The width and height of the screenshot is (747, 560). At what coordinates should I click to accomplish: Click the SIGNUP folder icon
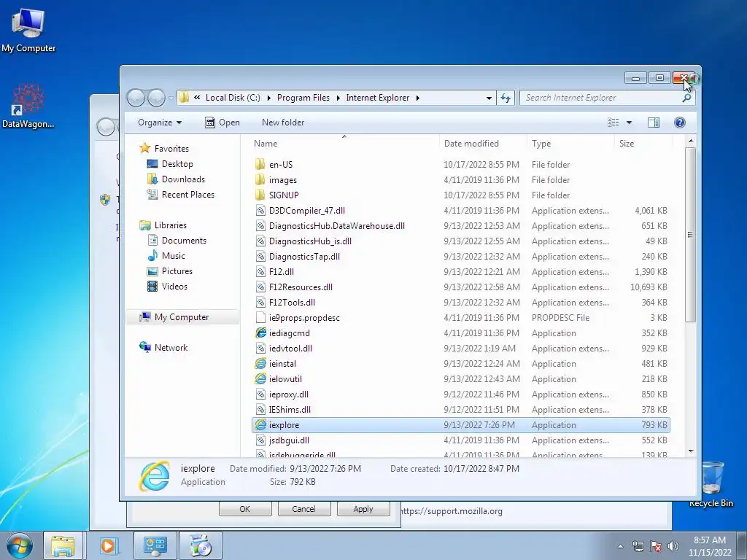pos(260,195)
